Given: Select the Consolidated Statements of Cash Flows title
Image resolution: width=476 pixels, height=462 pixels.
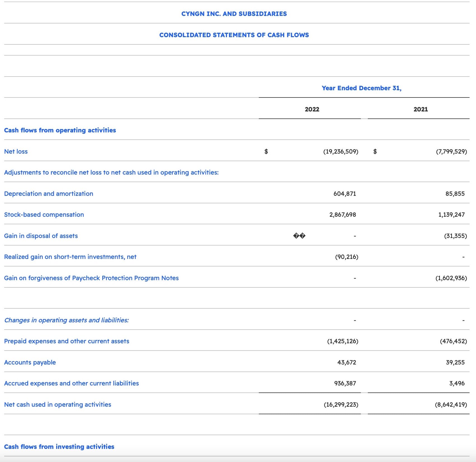Looking at the screenshot, I should click(234, 35).
